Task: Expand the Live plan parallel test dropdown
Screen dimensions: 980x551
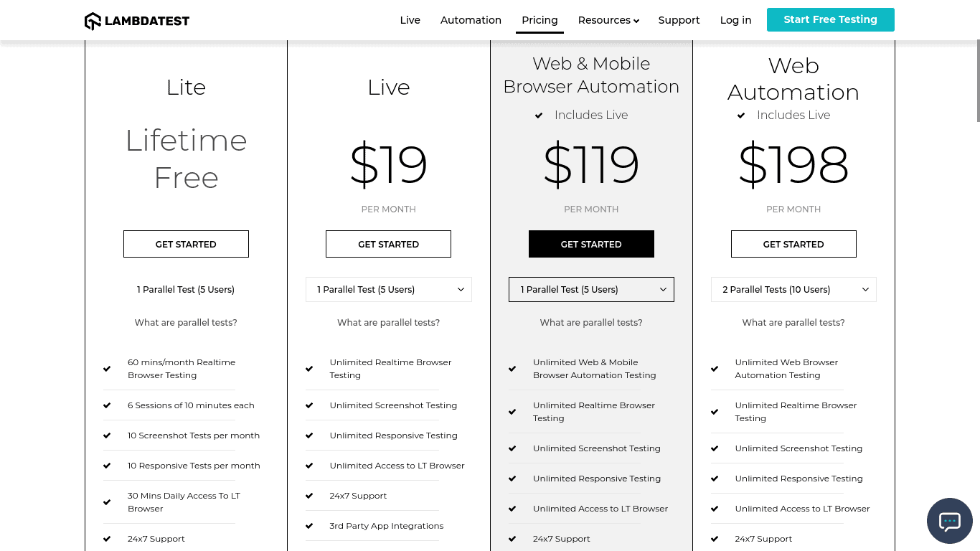Action: click(x=389, y=290)
